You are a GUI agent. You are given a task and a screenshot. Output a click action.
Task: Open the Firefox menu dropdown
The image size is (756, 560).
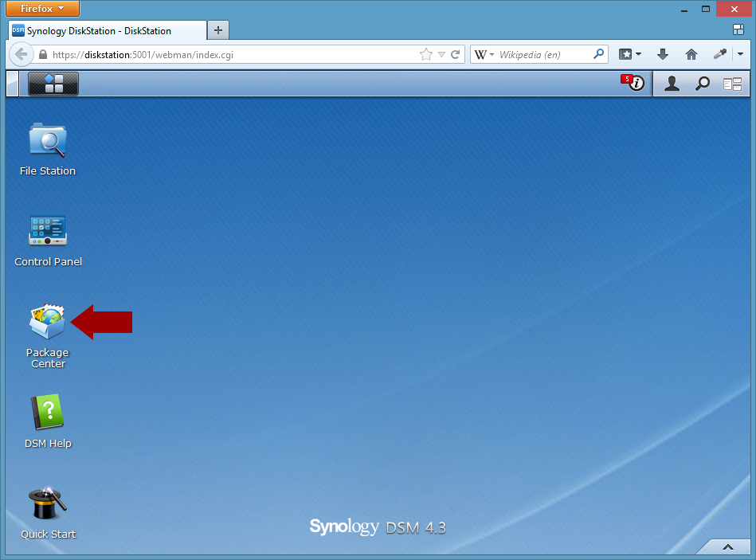click(42, 8)
